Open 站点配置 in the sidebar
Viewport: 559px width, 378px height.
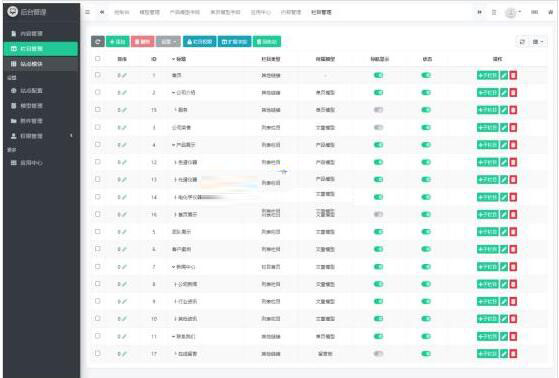40,91
